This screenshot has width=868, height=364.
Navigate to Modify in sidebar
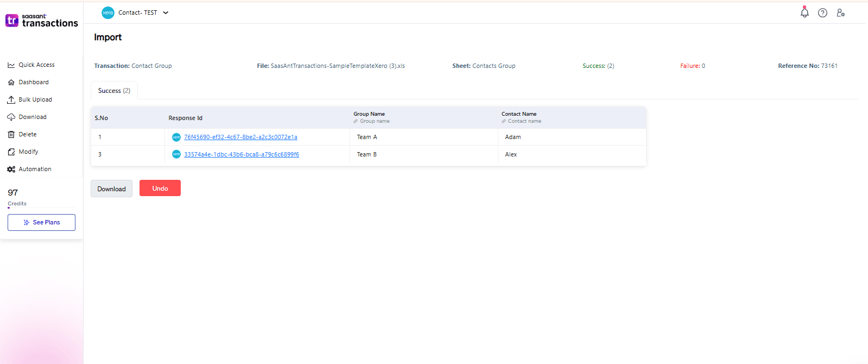point(28,152)
